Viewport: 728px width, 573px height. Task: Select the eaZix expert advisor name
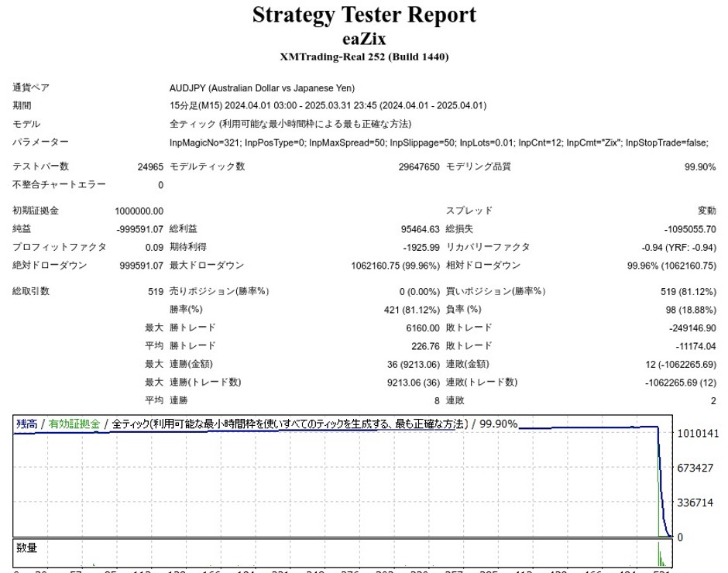364,39
